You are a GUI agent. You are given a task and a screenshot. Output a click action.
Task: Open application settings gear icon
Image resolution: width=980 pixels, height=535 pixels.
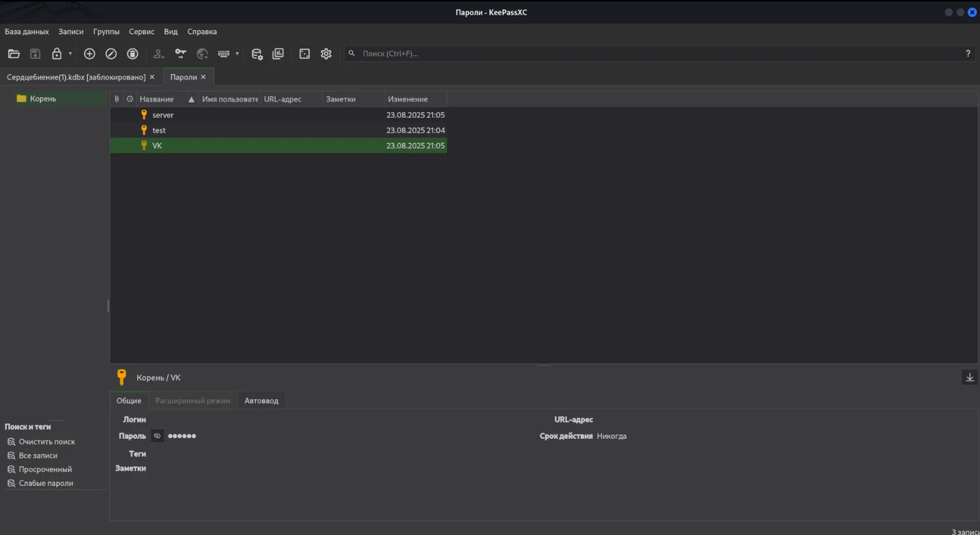tap(326, 54)
